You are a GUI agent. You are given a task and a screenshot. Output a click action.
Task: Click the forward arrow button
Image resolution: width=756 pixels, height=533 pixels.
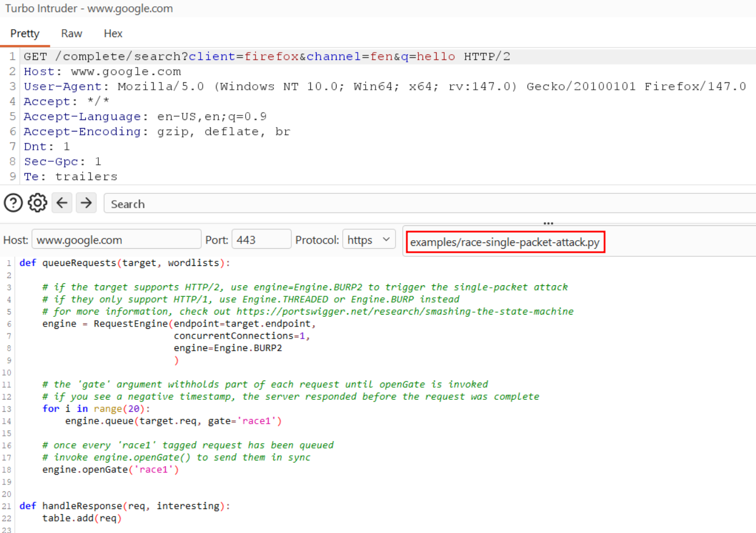tap(86, 203)
